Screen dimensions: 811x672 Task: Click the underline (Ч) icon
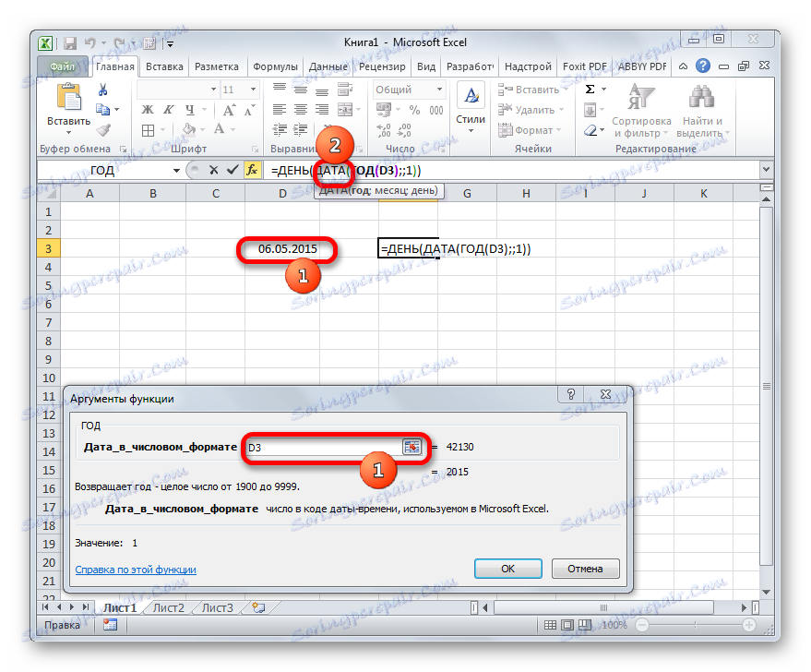click(x=190, y=109)
